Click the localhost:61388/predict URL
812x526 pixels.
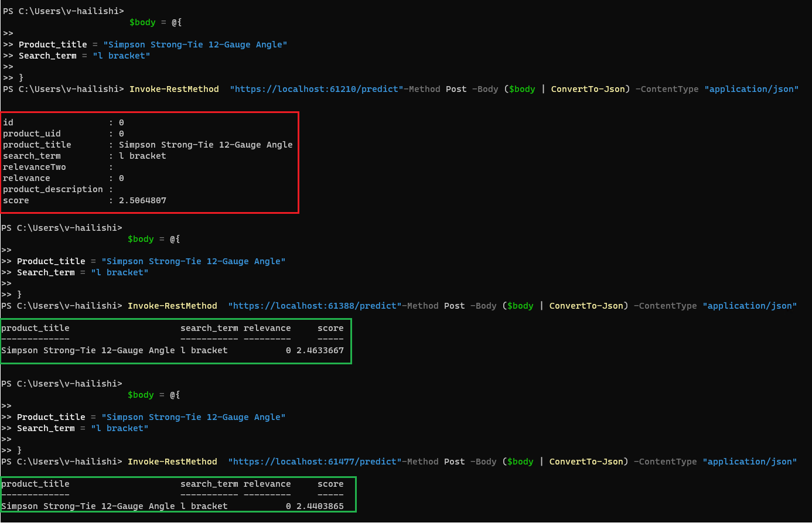[313, 305]
